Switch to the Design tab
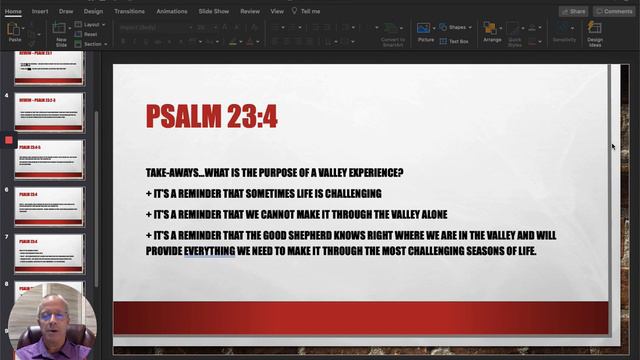640x360 pixels. pyautogui.click(x=93, y=11)
